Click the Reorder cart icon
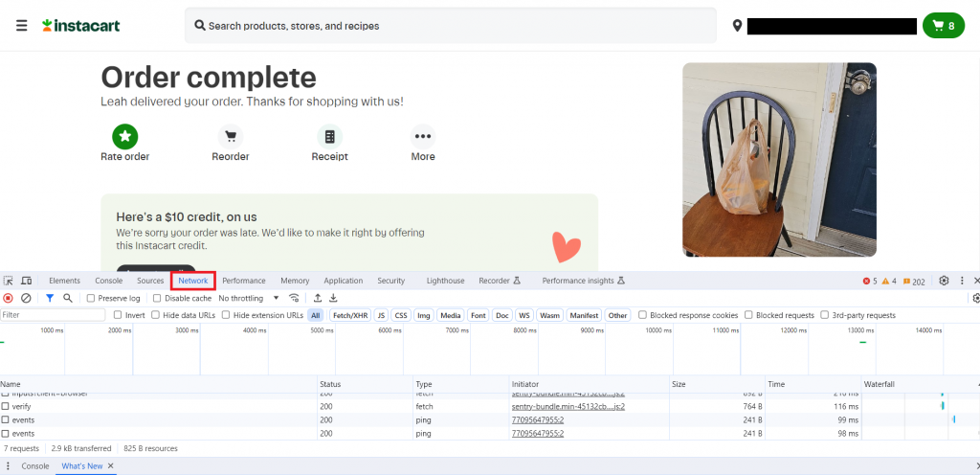This screenshot has width=980, height=475. pos(231,136)
